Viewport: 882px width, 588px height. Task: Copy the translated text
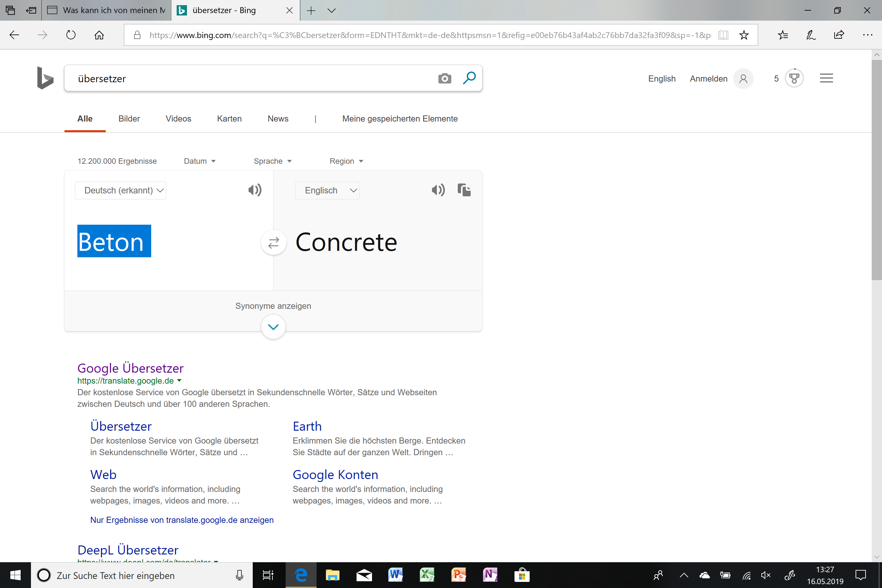click(464, 190)
